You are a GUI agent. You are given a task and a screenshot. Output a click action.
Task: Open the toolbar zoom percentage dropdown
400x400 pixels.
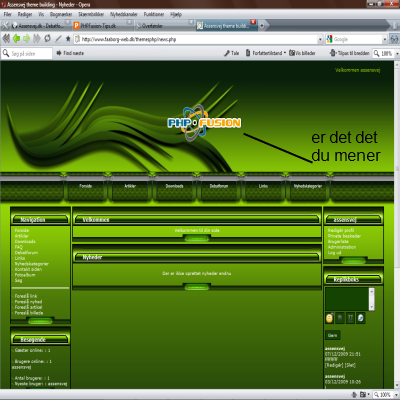[x=397, y=53]
